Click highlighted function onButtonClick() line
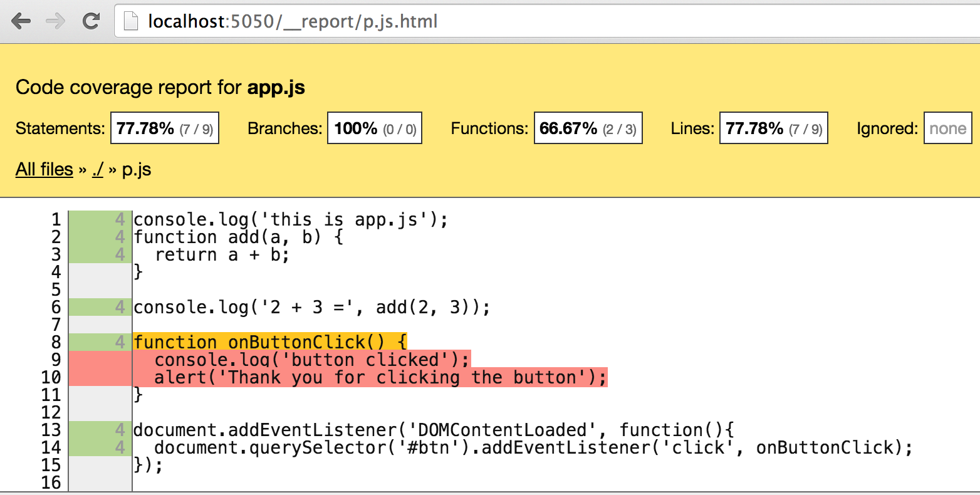The height and width of the screenshot is (495, 980). tap(270, 341)
